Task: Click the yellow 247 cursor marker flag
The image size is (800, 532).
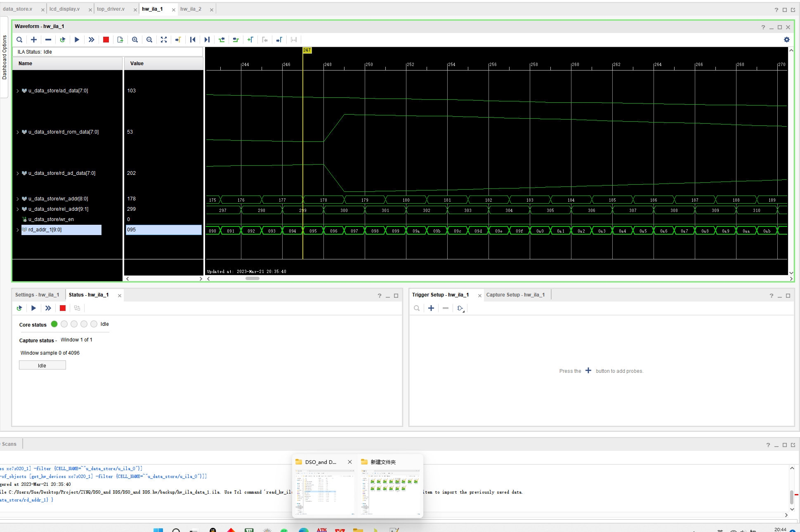Action: [307, 50]
